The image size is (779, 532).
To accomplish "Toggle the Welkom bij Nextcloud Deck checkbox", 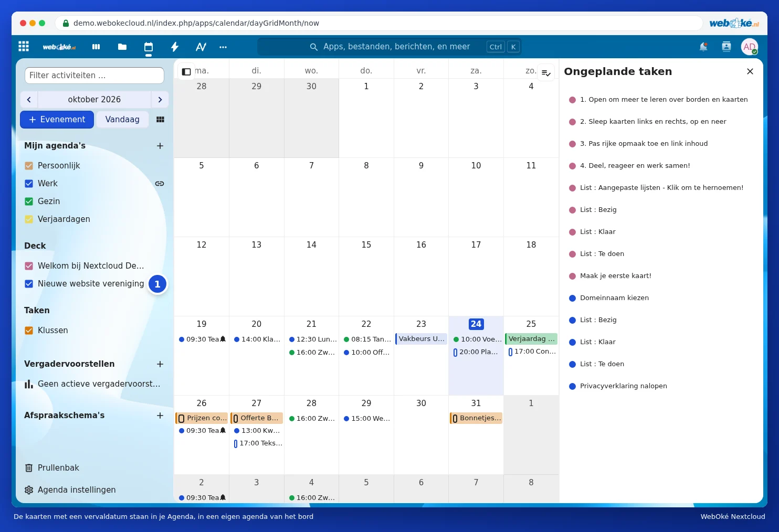I will coord(29,266).
